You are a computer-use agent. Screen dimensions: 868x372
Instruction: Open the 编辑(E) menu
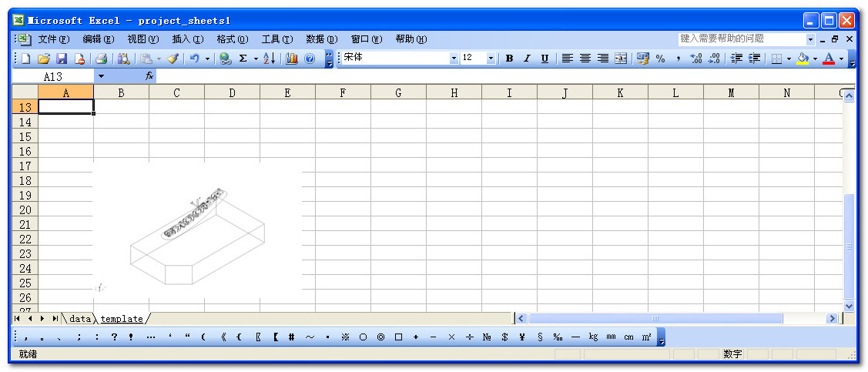tap(99, 39)
